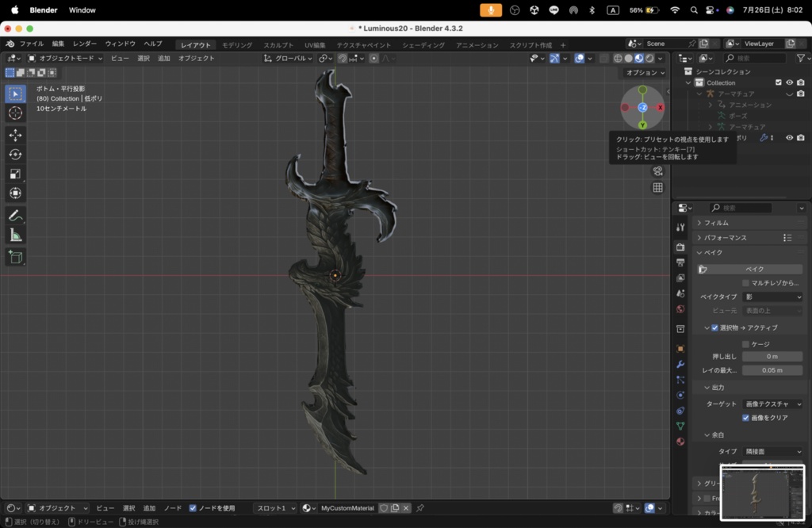Open the ベイクタイプ dropdown showing 影
The image size is (812, 528).
(771, 297)
